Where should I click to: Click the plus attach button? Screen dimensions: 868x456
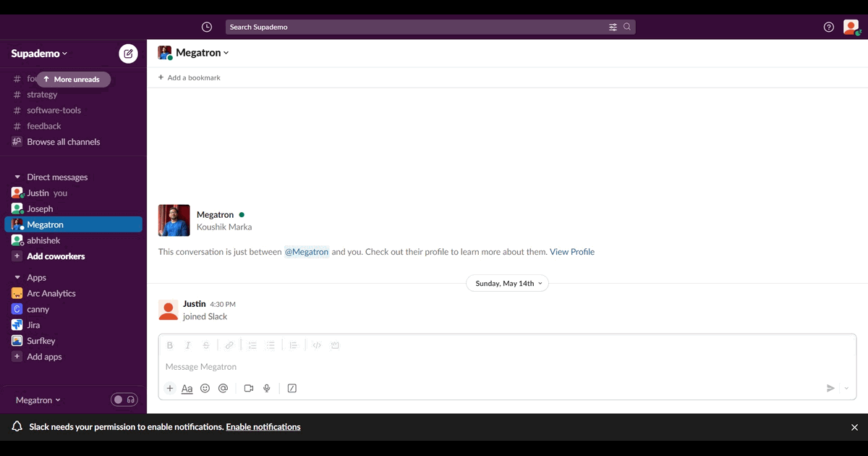170,389
